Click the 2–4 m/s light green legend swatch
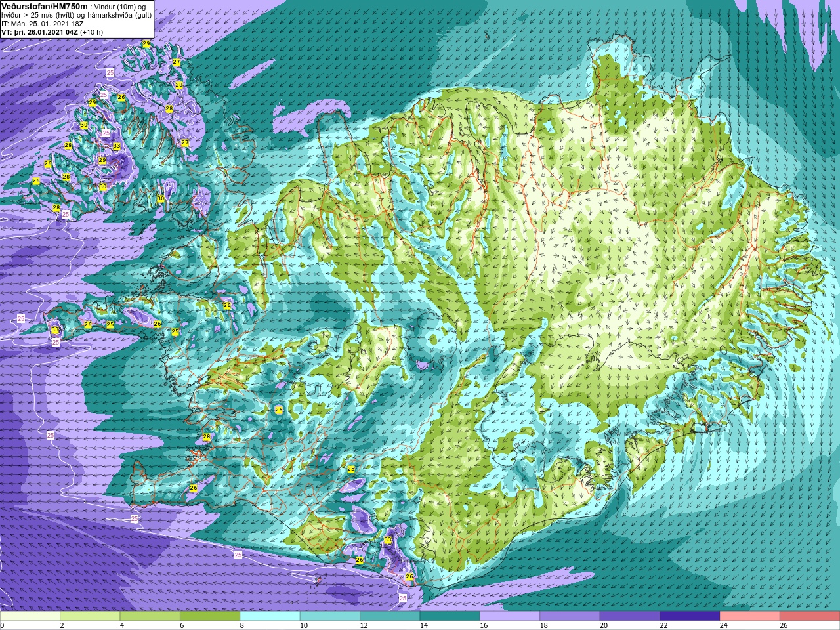Screen dimensions: 840x630 [90, 616]
